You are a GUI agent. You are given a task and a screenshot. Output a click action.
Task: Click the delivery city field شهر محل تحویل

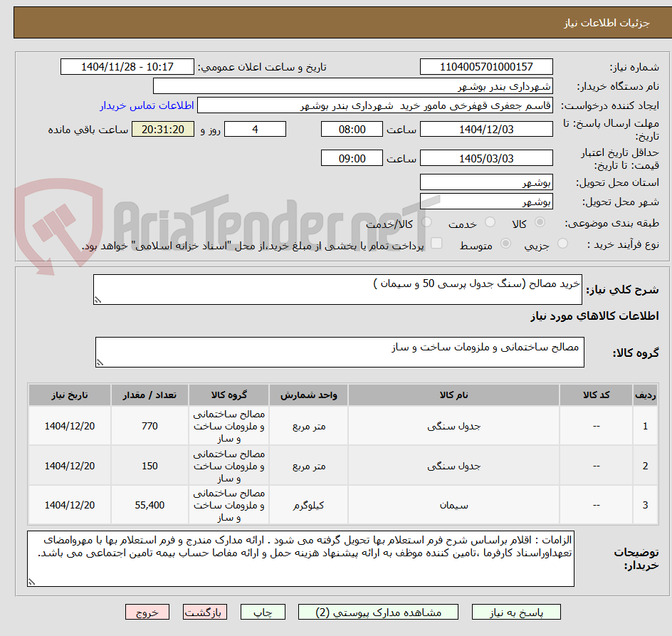point(486,202)
